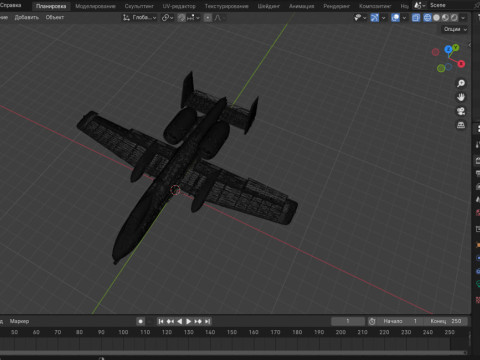Click frame 200 on the timeline ruler
Viewport: 480px width, 360px height.
(341, 332)
